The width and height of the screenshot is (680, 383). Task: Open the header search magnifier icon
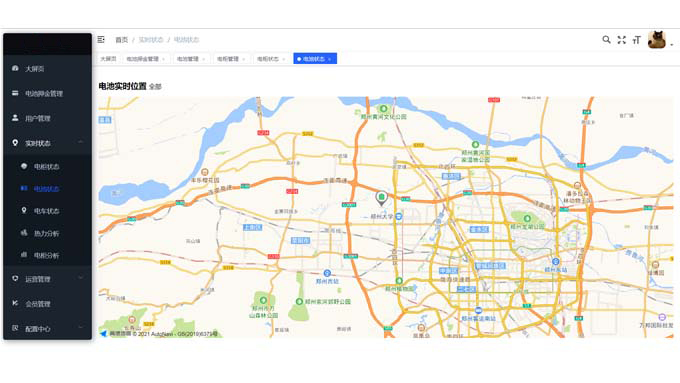[x=606, y=39]
